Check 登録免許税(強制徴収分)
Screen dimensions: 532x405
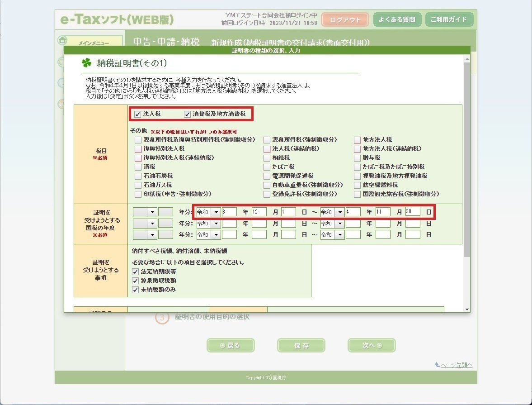click(267, 194)
